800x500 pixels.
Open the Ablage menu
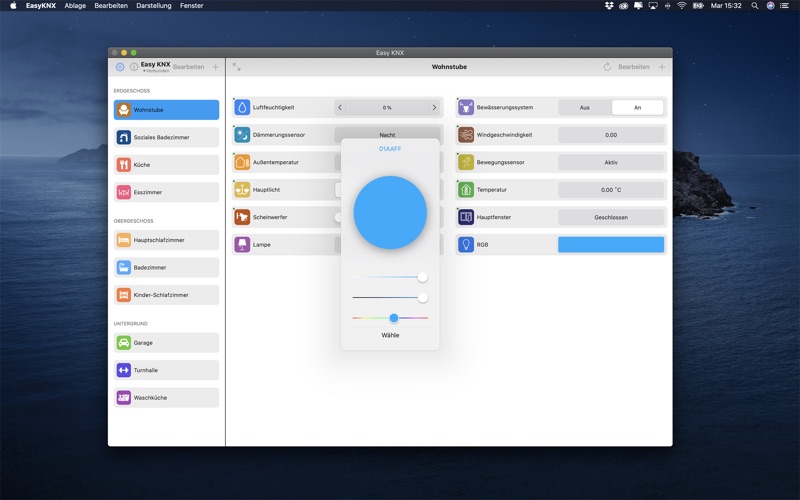click(75, 6)
